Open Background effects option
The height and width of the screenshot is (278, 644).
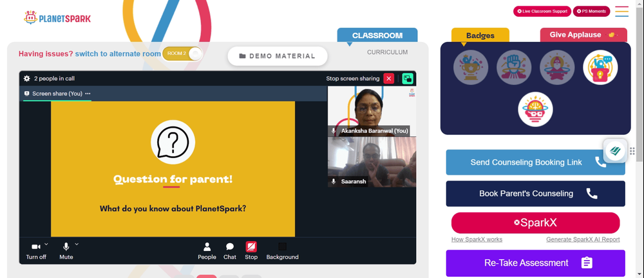click(283, 251)
